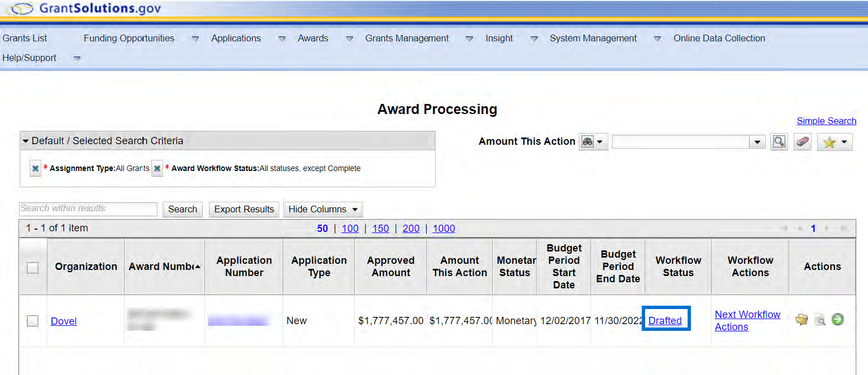Tick the checkbox for the Dovel row
The height and width of the screenshot is (375, 868).
pyautogui.click(x=33, y=321)
